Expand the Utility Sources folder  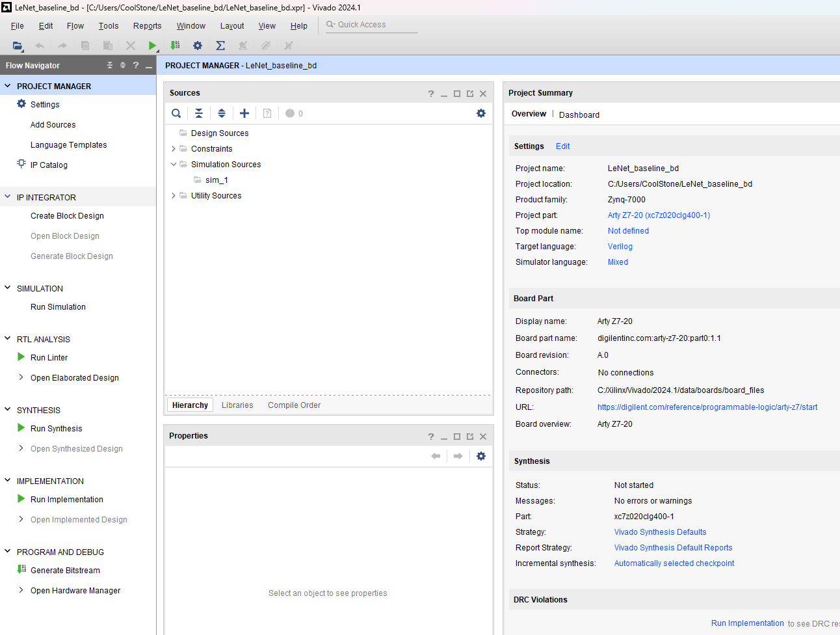pos(174,196)
